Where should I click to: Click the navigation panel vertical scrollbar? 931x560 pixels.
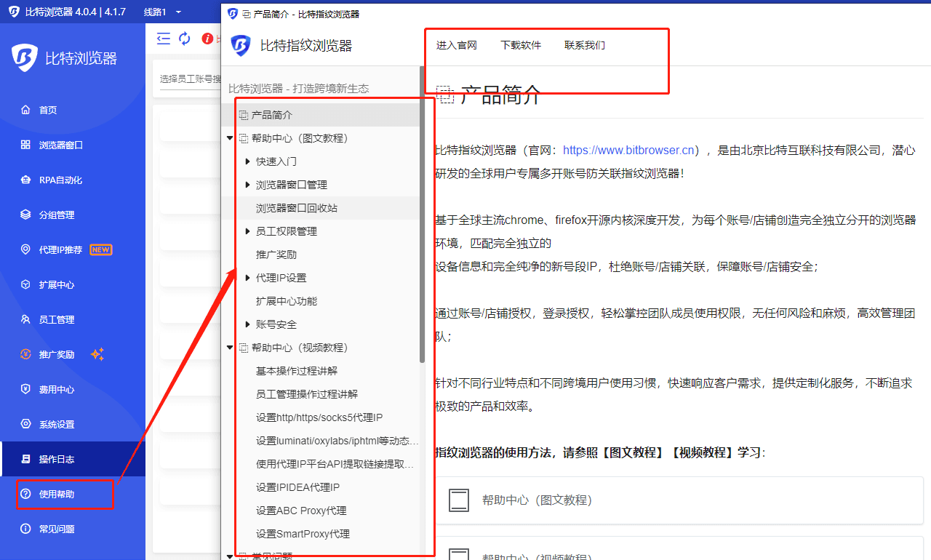[x=422, y=218]
